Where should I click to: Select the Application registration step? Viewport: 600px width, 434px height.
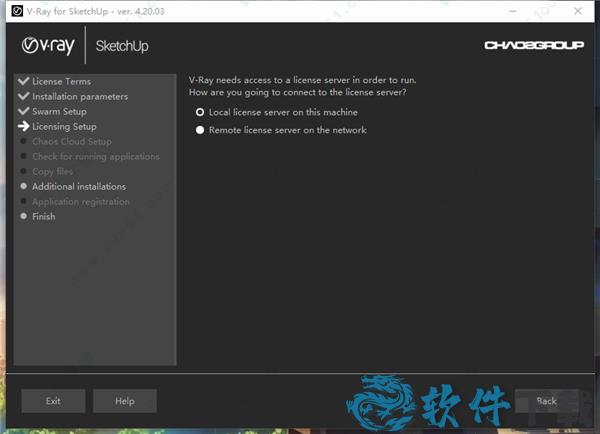tap(81, 202)
